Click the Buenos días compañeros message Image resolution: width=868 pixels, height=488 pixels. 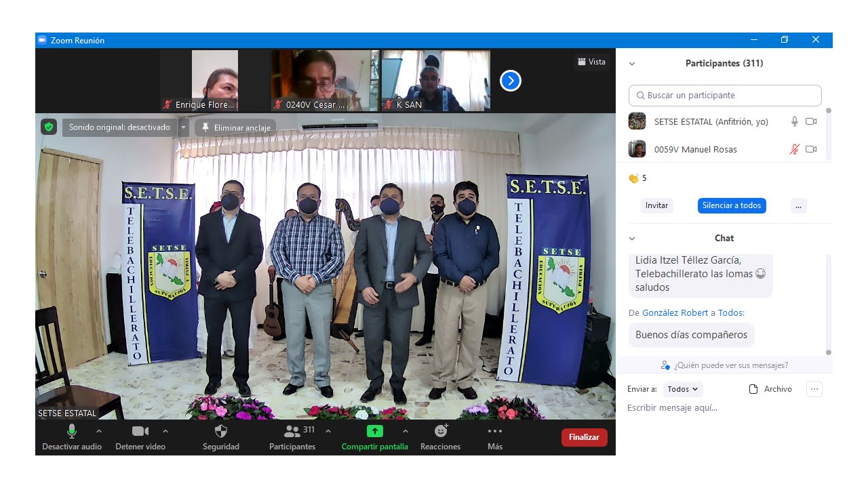[691, 335]
